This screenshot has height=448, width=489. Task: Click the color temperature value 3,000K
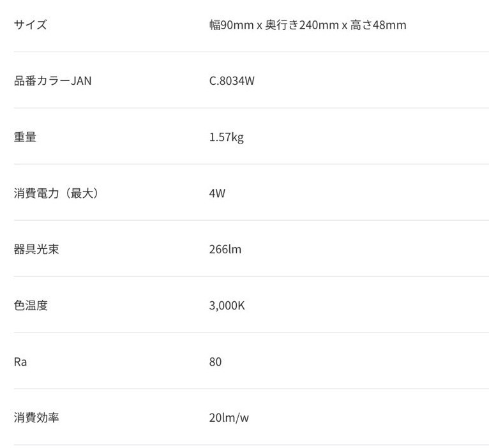pyautogui.click(x=227, y=306)
